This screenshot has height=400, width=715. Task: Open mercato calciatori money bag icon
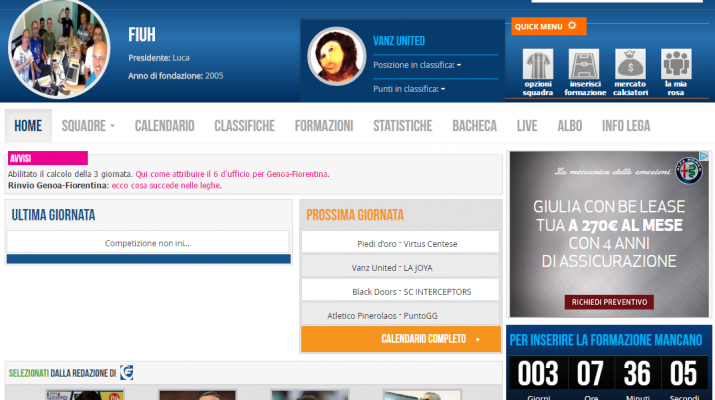pyautogui.click(x=630, y=63)
